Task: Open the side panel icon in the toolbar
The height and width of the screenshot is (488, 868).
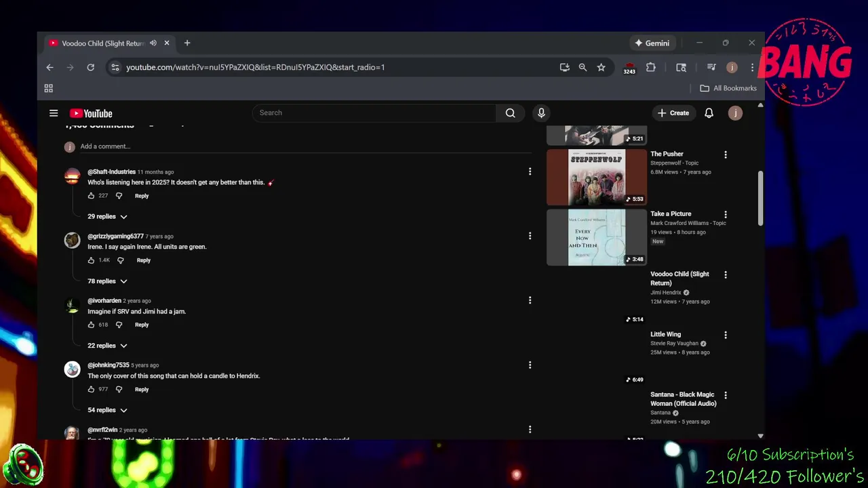Action: coord(681,67)
